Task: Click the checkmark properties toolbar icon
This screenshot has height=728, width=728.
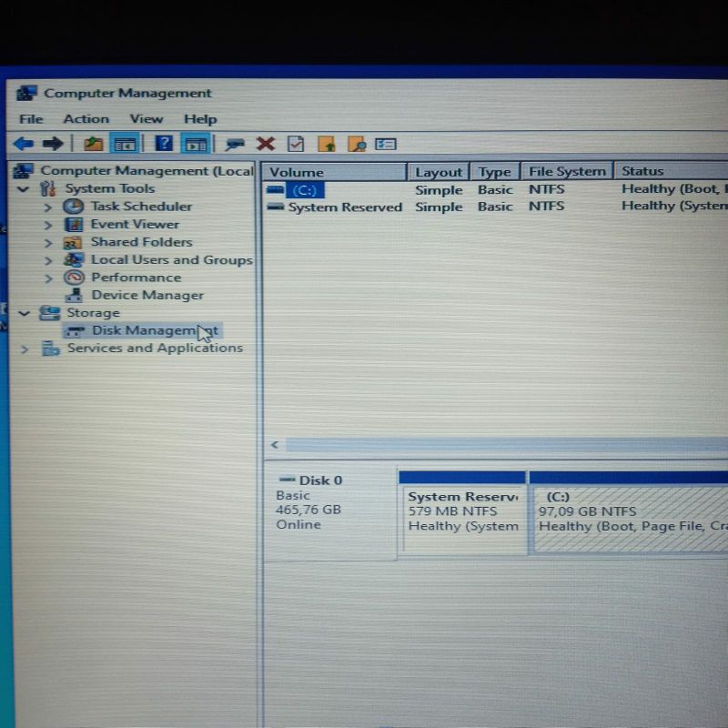Action: point(296,144)
